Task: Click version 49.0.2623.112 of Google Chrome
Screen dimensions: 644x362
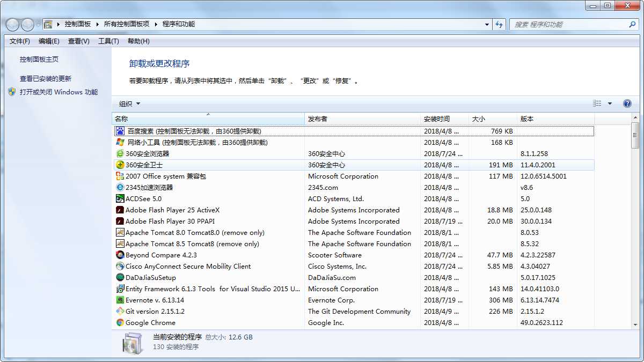Action: coord(541,323)
